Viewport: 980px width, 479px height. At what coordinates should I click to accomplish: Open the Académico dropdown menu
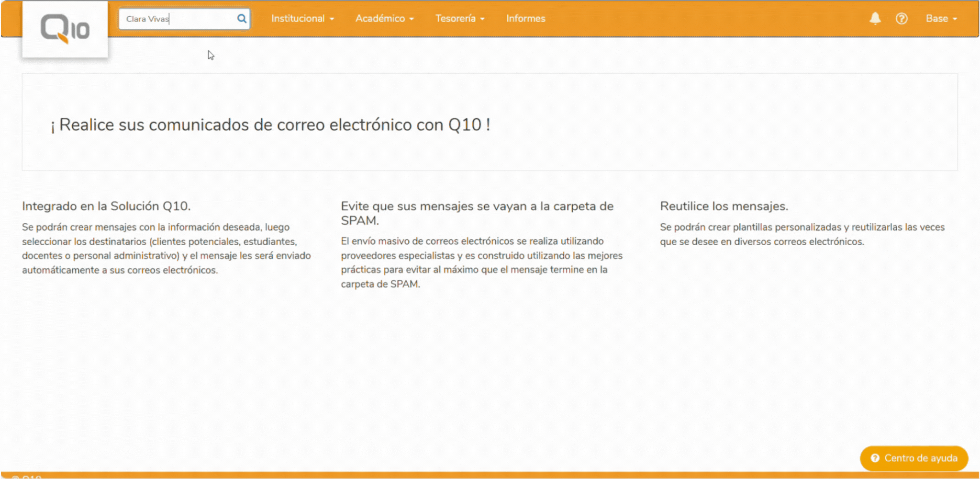[379, 18]
